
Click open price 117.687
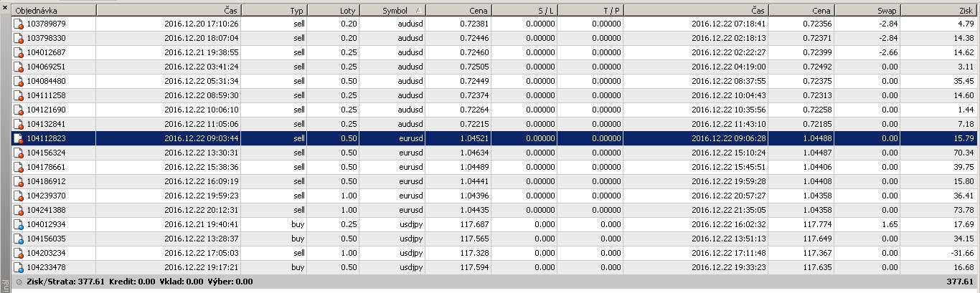coord(474,224)
